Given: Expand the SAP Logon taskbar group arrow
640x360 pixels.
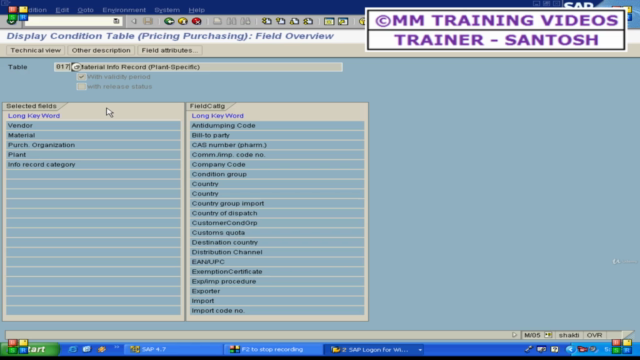Looking at the screenshot, I should (420, 350).
